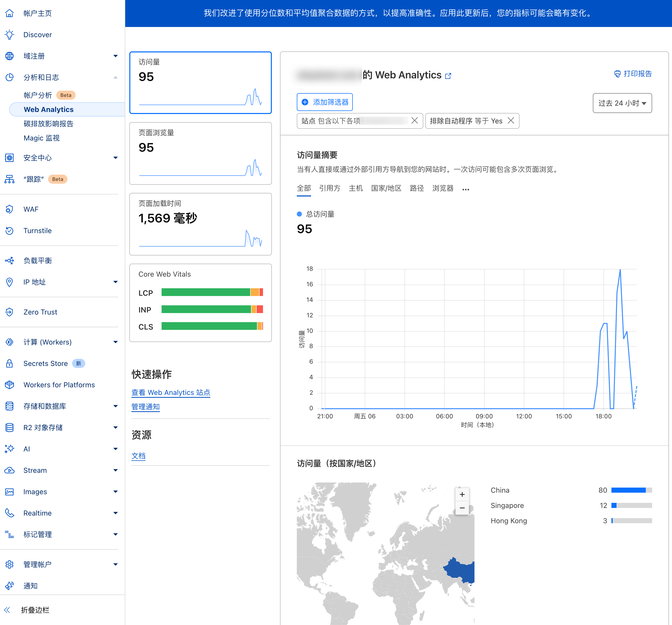This screenshot has width=672, height=625.
Task: Switch to the 国家/地区 tab
Action: point(386,188)
